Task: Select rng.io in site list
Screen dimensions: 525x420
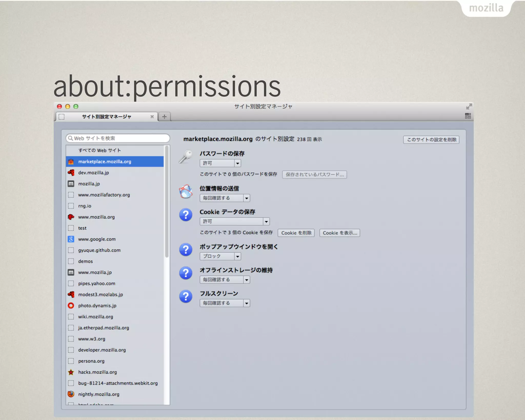Action: coord(115,206)
